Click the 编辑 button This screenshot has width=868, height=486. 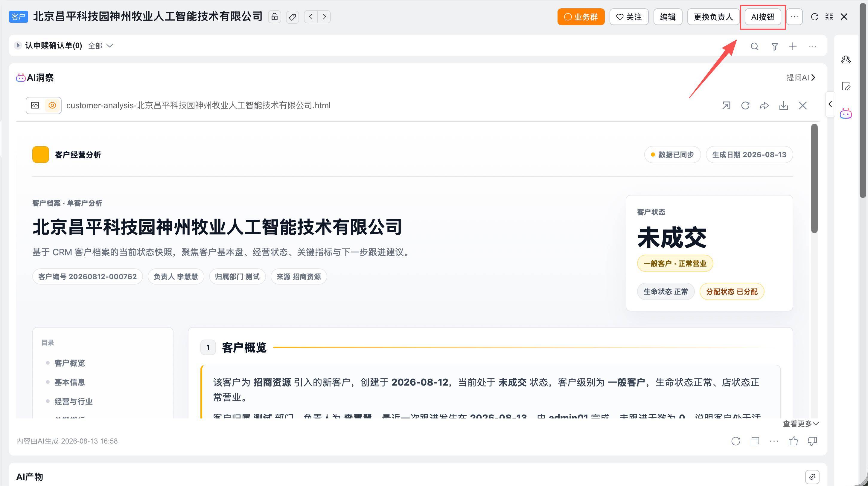pos(668,17)
